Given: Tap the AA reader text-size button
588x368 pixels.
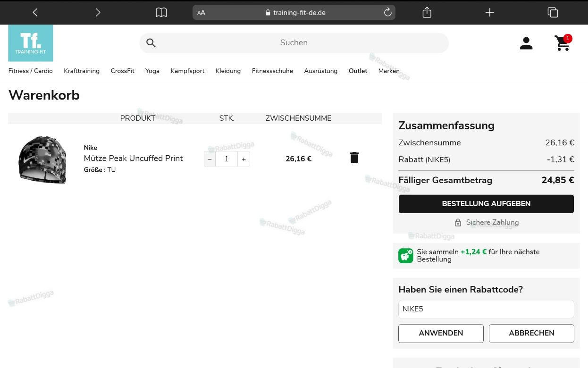Looking at the screenshot, I should tap(201, 13).
